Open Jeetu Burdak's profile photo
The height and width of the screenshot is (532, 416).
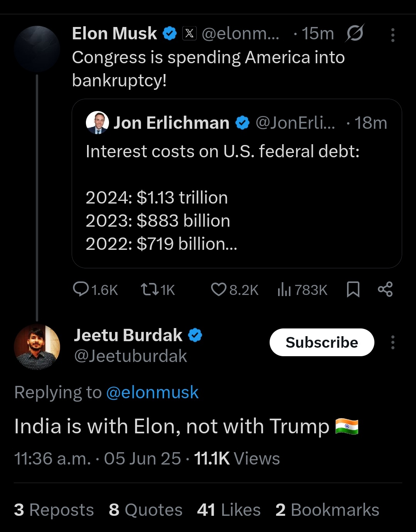coord(37,347)
